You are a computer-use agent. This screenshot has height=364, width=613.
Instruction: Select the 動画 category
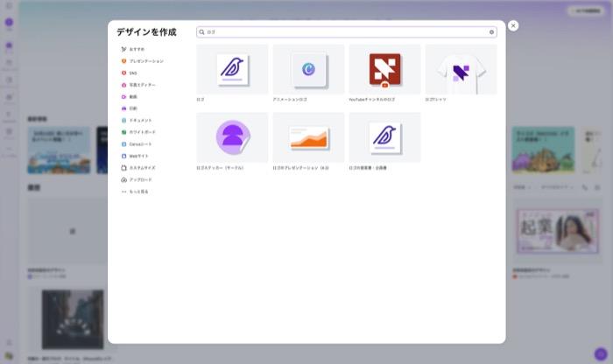130,97
